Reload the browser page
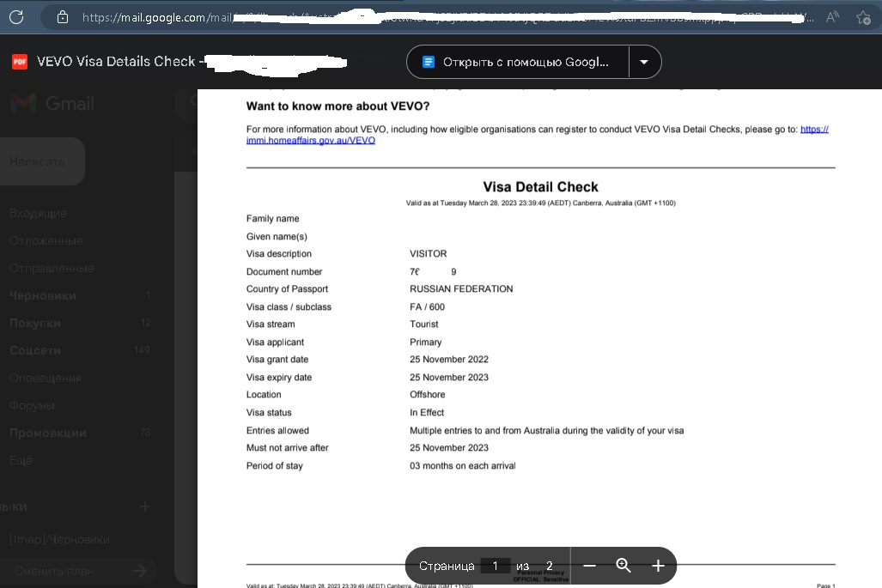This screenshot has height=588, width=882. pyautogui.click(x=16, y=17)
